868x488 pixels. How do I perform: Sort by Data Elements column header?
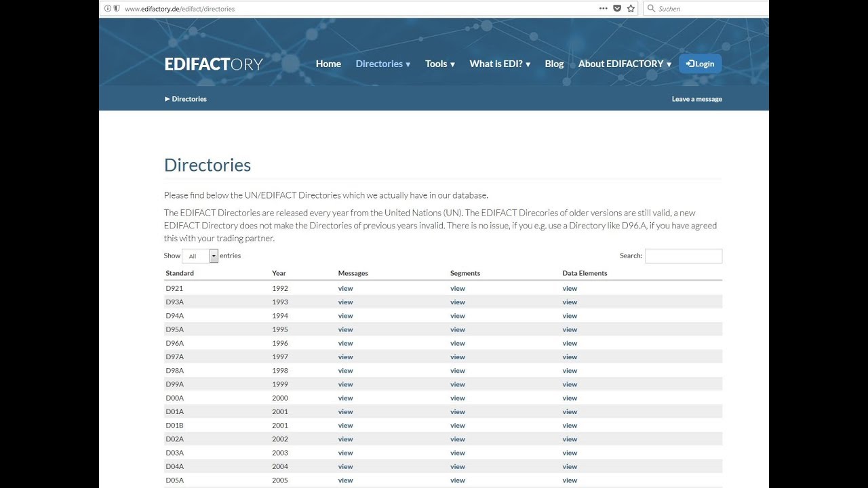click(x=585, y=273)
